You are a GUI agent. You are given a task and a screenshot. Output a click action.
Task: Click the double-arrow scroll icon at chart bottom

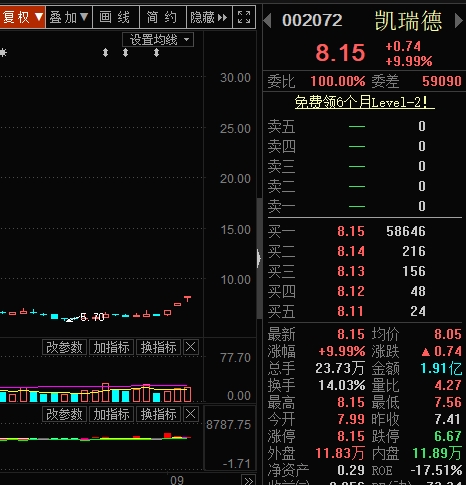coord(248,480)
